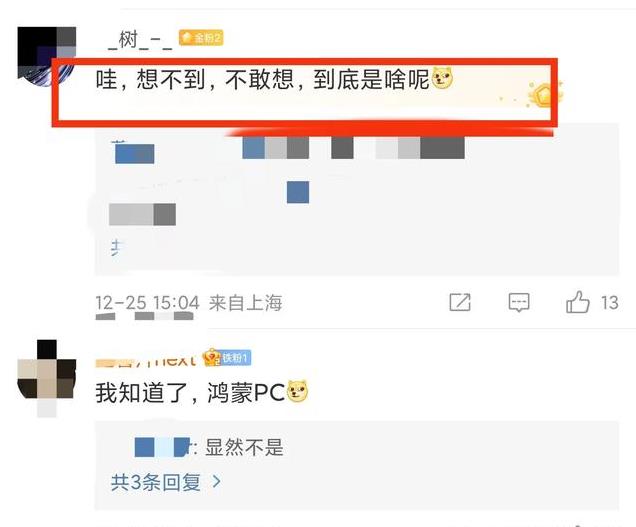Click the doge emoji after 鸿蒙PC
Screen dimensions: 636x527
coord(297,391)
